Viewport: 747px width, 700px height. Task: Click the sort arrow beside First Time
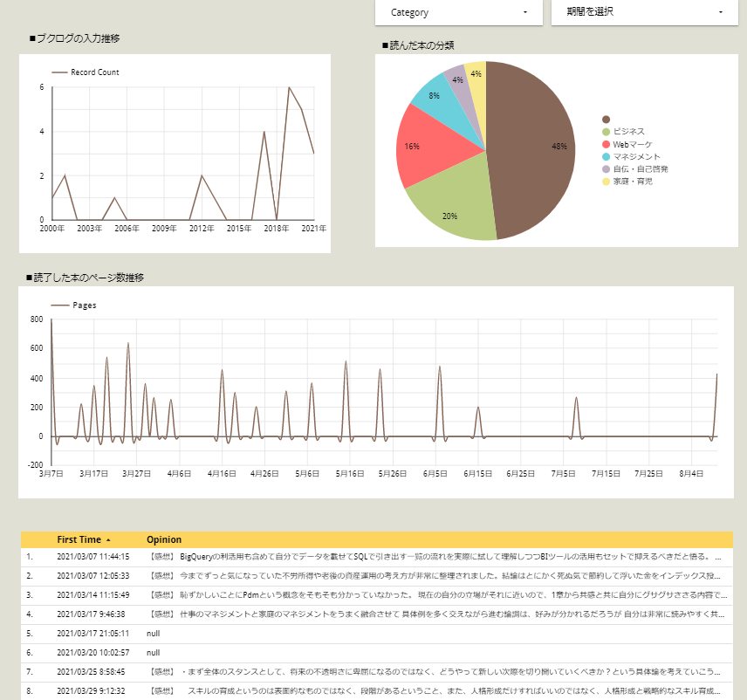(x=108, y=540)
